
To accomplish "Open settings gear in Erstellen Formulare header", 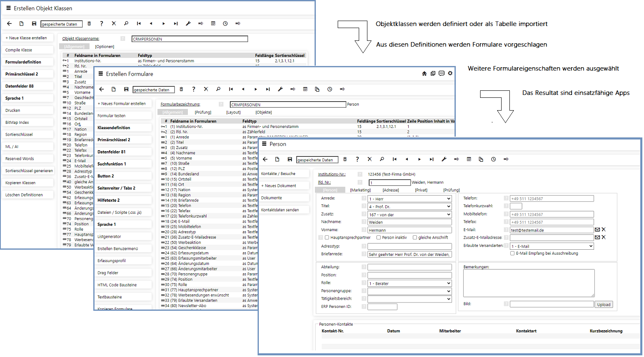I will pos(450,73).
